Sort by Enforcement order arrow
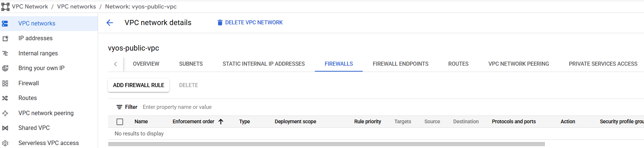Screen dimensions: 644x148 221,122
